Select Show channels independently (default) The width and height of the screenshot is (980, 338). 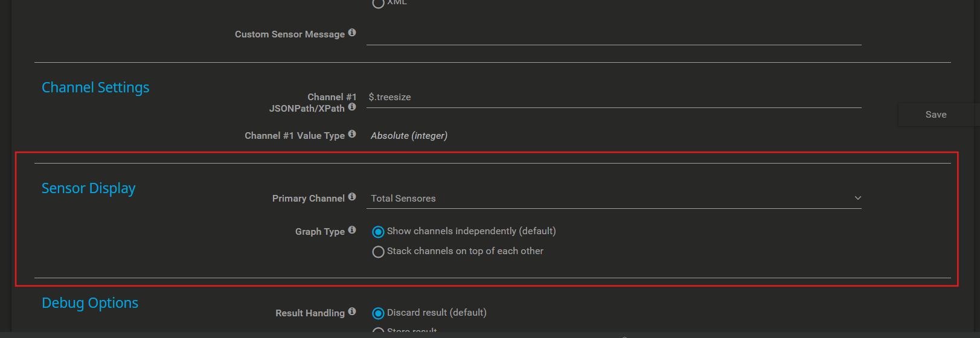(378, 232)
